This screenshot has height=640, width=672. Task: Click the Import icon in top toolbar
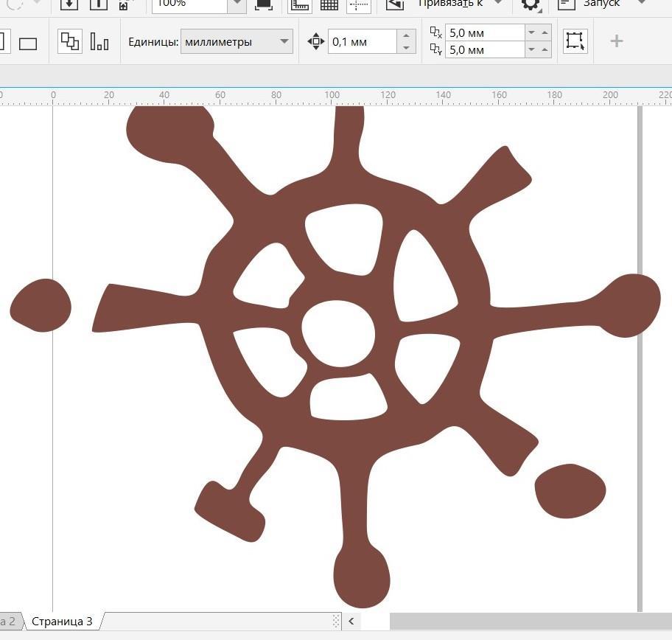tap(69, 4)
